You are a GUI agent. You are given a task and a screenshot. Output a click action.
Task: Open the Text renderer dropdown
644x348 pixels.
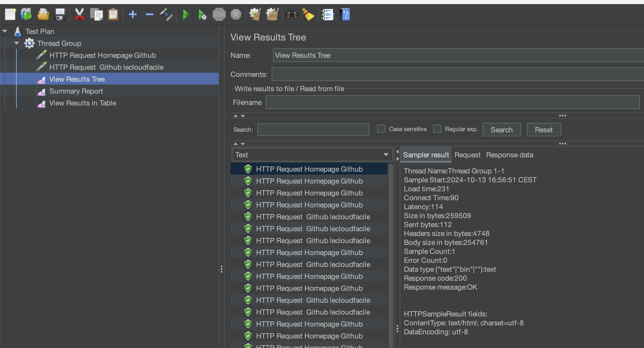click(x=312, y=155)
